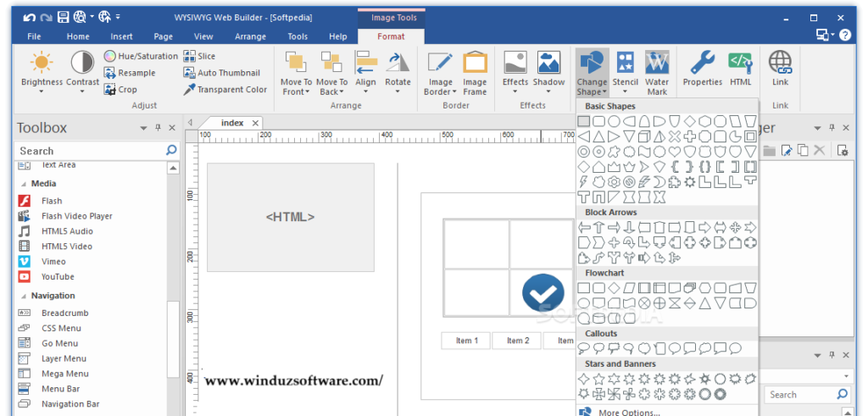Open the Effects gallery
The image size is (868, 416).
pos(515,73)
